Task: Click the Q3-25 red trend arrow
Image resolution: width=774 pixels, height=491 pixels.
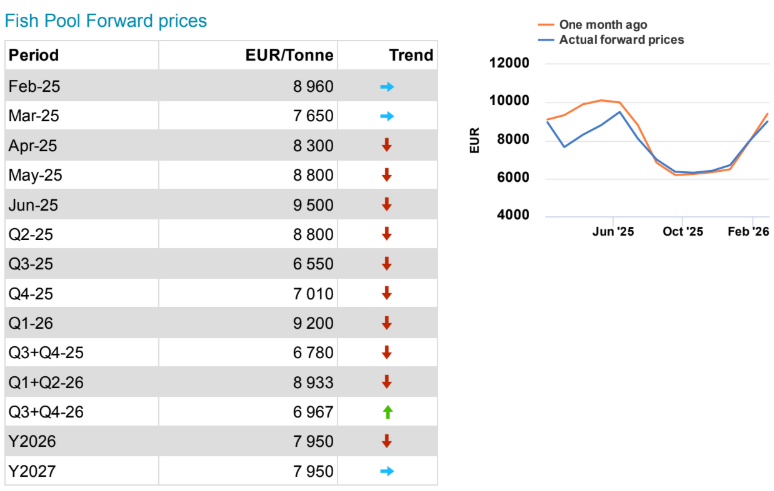Action: click(387, 264)
